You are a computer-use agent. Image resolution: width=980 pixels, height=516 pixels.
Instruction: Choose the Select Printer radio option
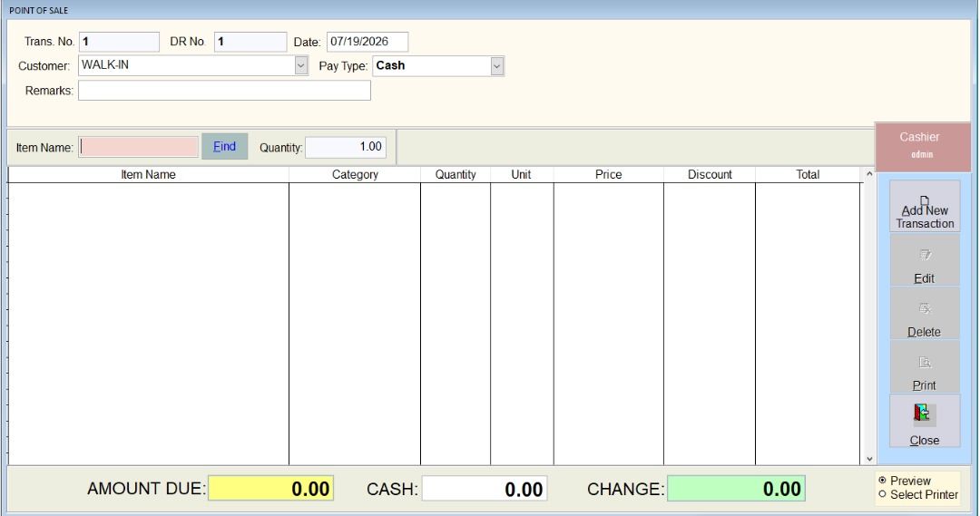(x=883, y=494)
